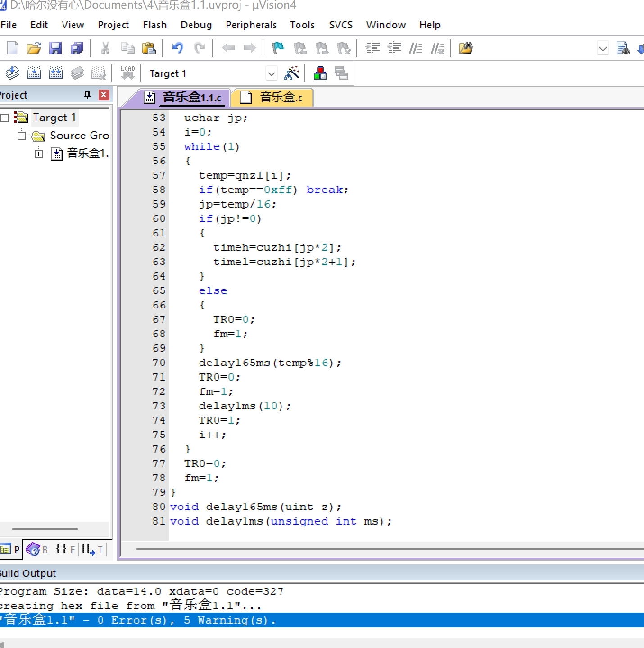Open the Flash menu
The image size is (644, 648).
pos(155,25)
